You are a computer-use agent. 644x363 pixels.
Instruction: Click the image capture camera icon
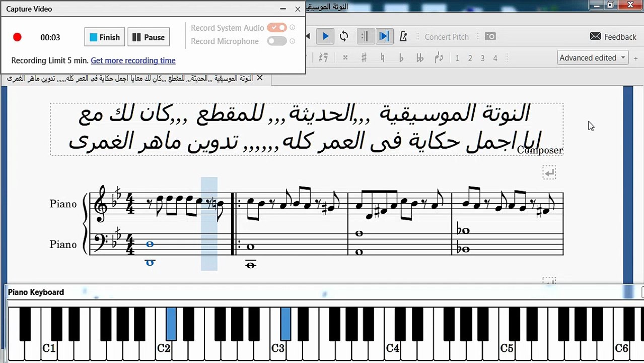(490, 36)
